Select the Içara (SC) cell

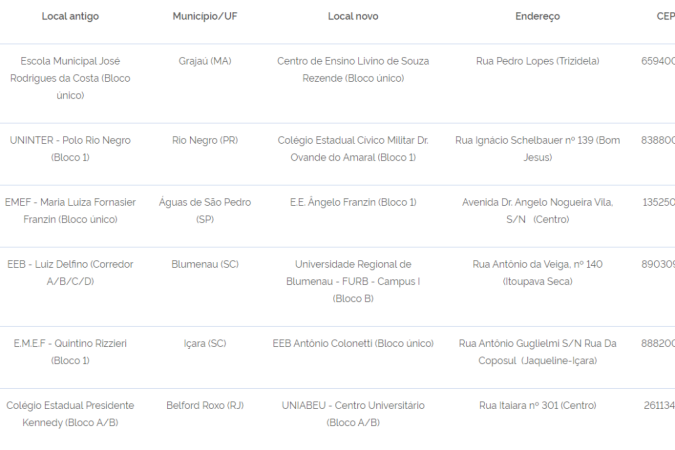pos(205,343)
